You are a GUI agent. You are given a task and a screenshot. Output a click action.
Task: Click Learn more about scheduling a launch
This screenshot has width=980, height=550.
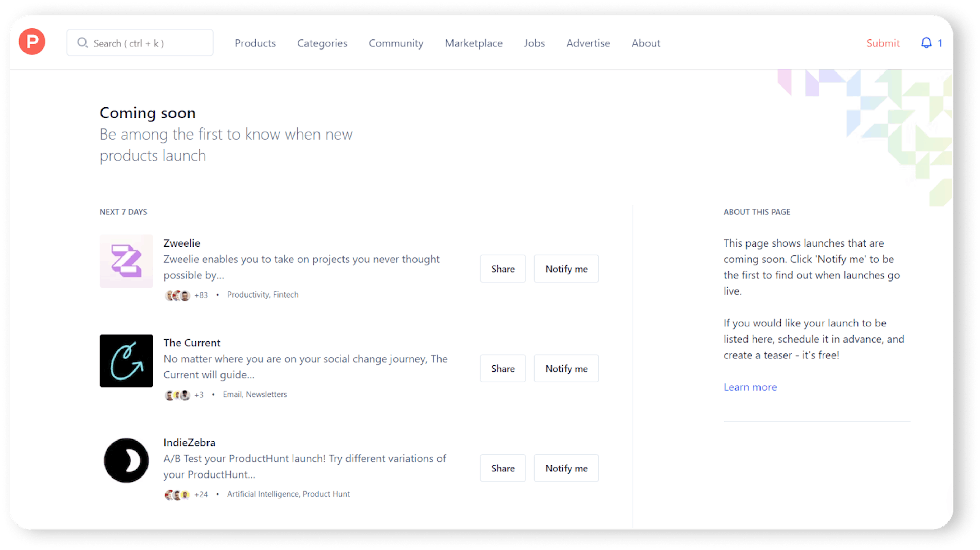[x=750, y=386]
